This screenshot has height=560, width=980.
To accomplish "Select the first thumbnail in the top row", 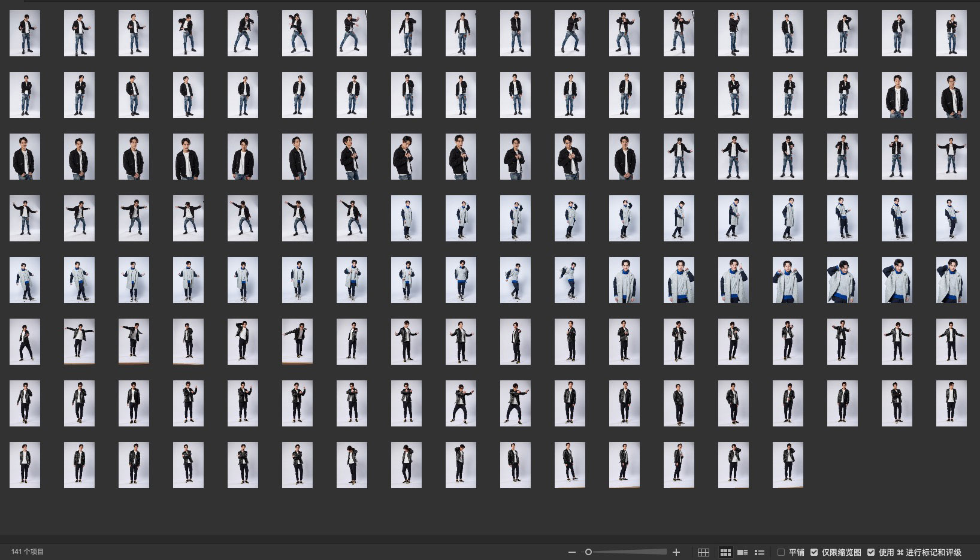I will [x=25, y=34].
